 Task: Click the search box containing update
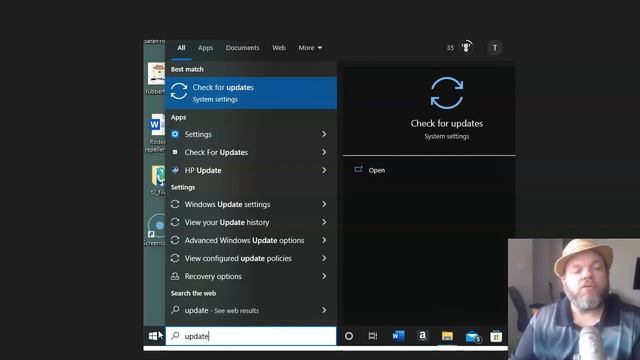[x=251, y=336]
